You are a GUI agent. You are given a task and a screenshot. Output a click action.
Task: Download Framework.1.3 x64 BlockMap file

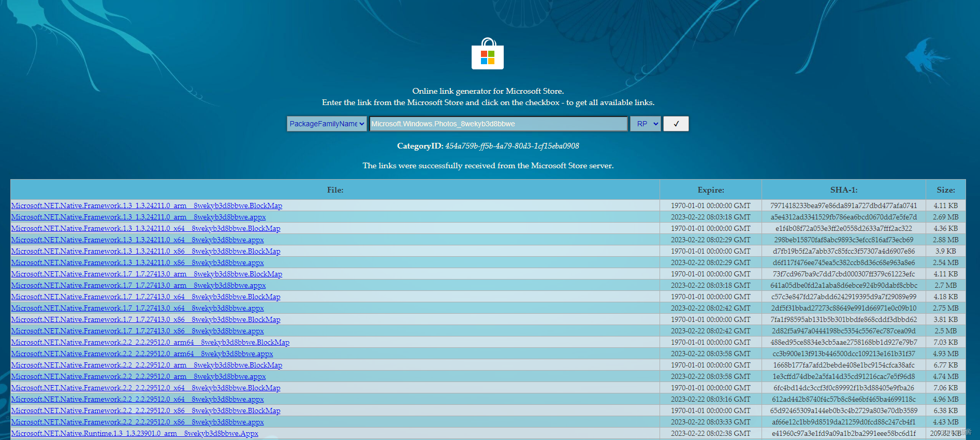145,228
